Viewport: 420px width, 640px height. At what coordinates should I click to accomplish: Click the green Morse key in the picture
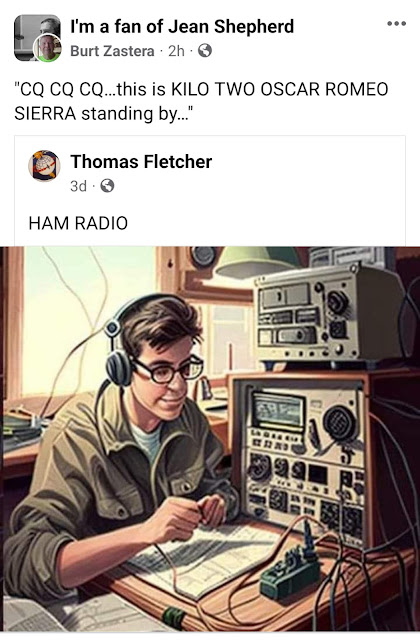pyautogui.click(x=291, y=569)
